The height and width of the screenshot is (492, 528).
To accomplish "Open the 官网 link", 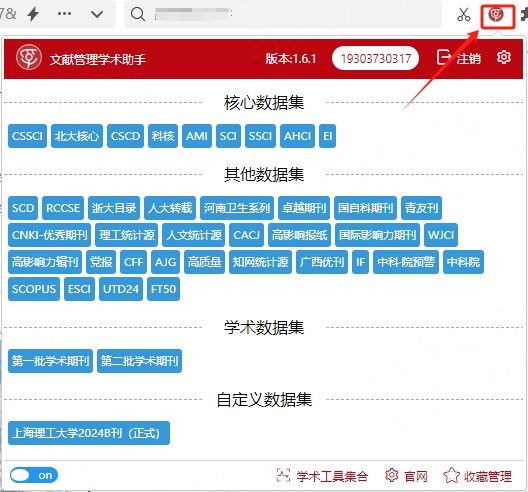I will coord(416,477).
